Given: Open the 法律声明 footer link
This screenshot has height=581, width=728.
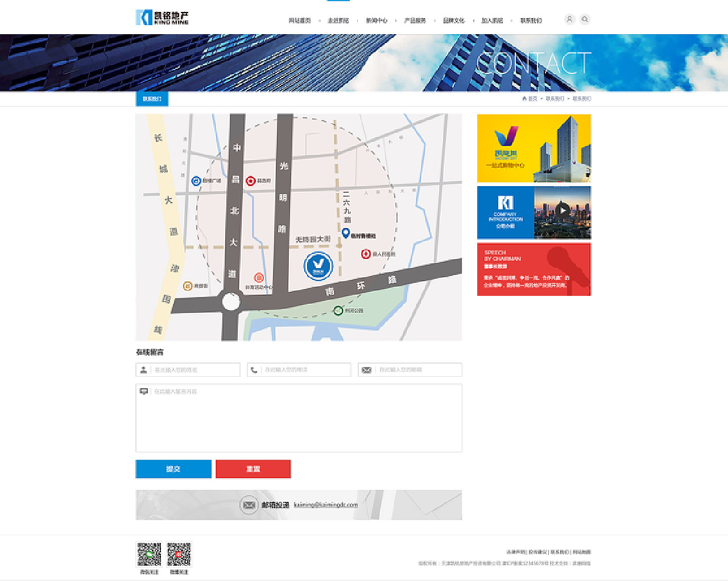Looking at the screenshot, I should 516,552.
